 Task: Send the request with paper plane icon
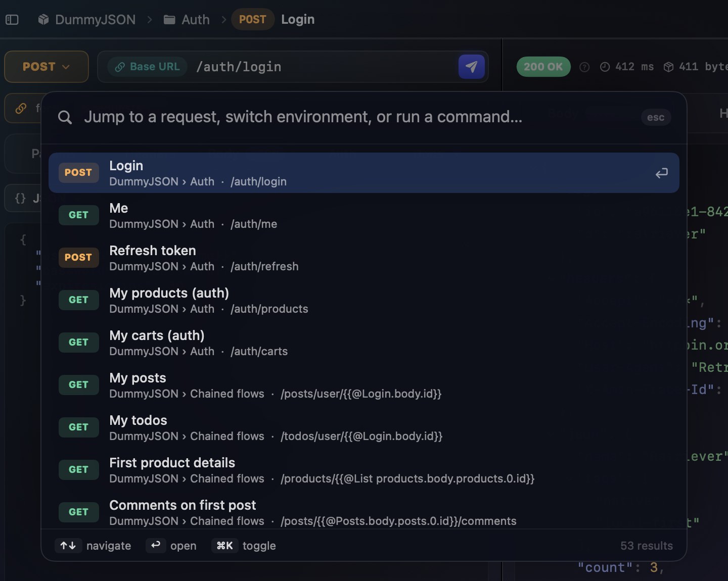point(471,67)
